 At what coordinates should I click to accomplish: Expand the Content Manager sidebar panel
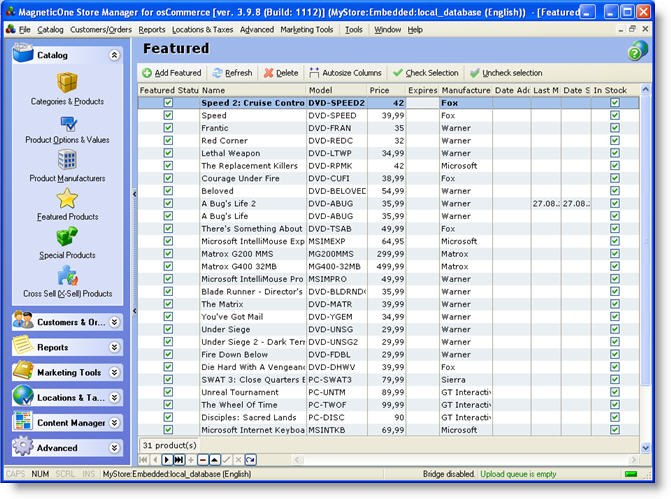(114, 423)
